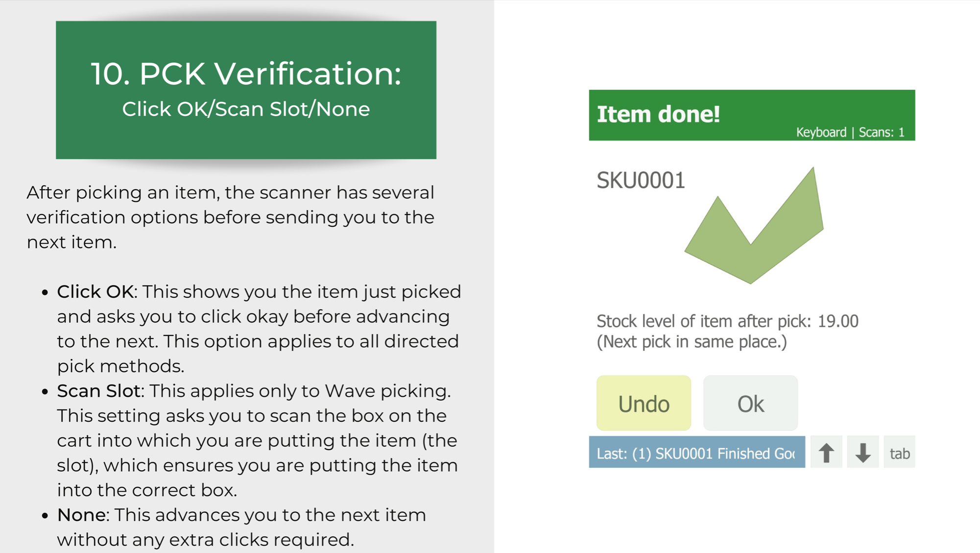Click the 10. PCK Verification title

tap(246, 74)
